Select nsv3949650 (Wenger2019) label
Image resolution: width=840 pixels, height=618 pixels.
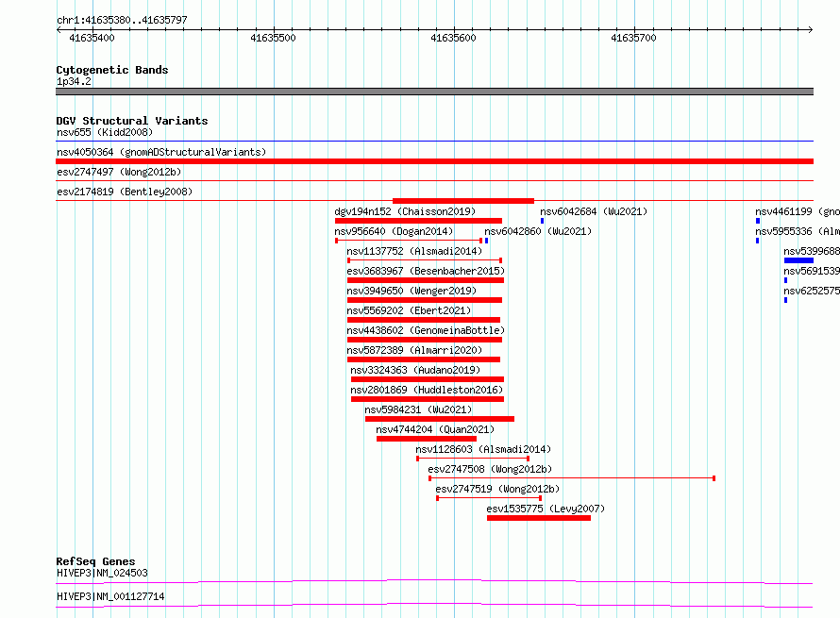(x=412, y=291)
